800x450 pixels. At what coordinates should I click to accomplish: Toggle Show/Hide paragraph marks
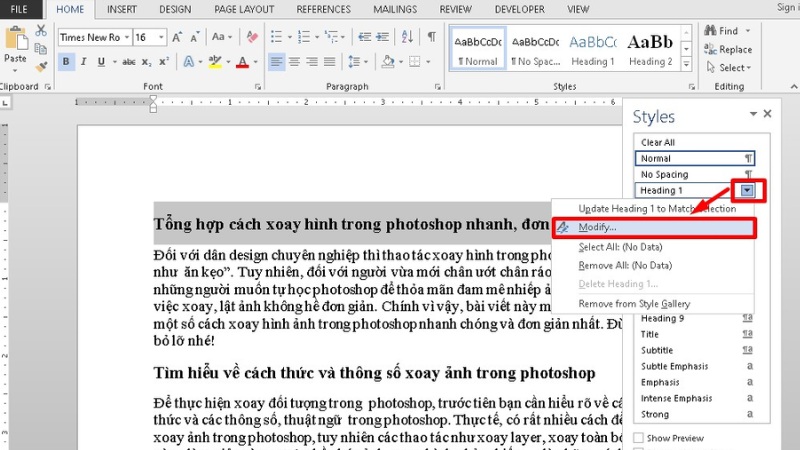[x=432, y=37]
